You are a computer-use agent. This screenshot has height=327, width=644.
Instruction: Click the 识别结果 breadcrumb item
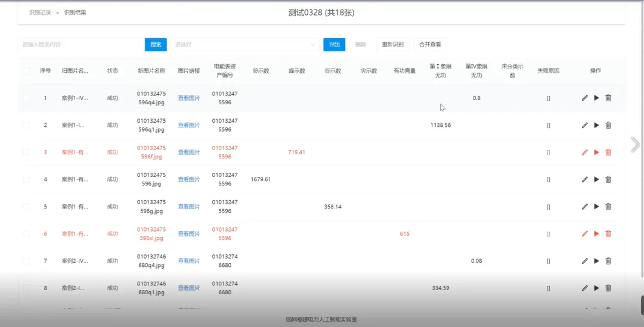[75, 13]
